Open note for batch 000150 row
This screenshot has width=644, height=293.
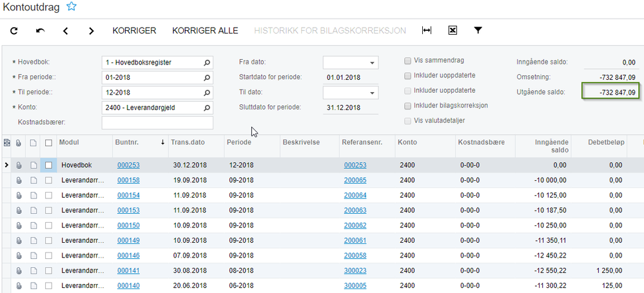point(34,225)
